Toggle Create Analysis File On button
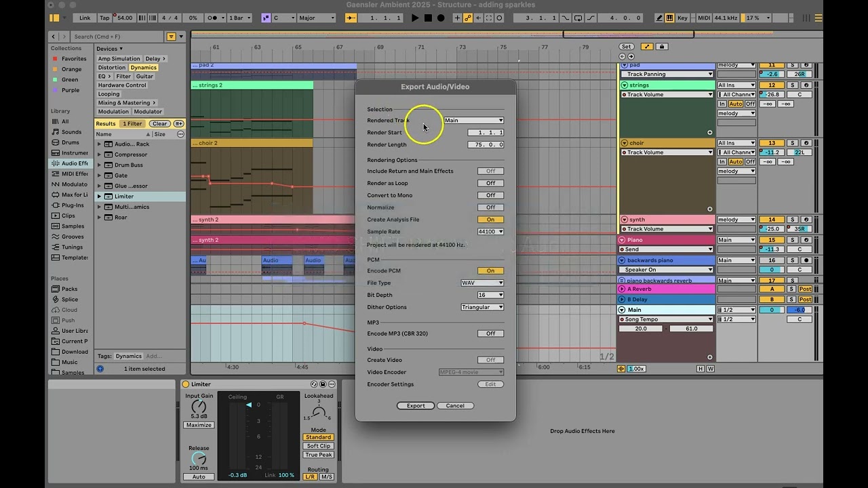 tap(490, 220)
